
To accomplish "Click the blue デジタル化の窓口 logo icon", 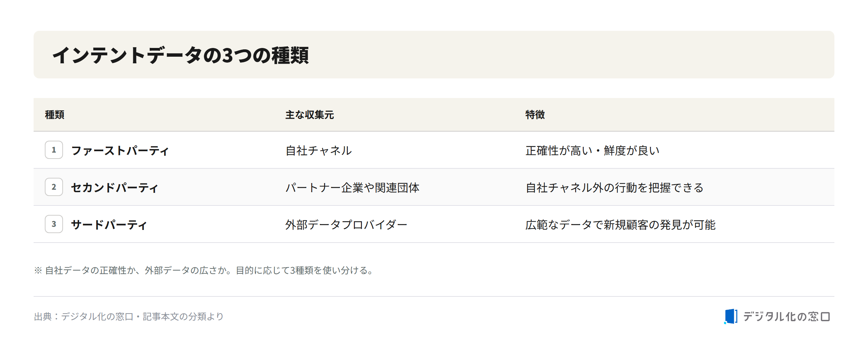I will tap(731, 316).
